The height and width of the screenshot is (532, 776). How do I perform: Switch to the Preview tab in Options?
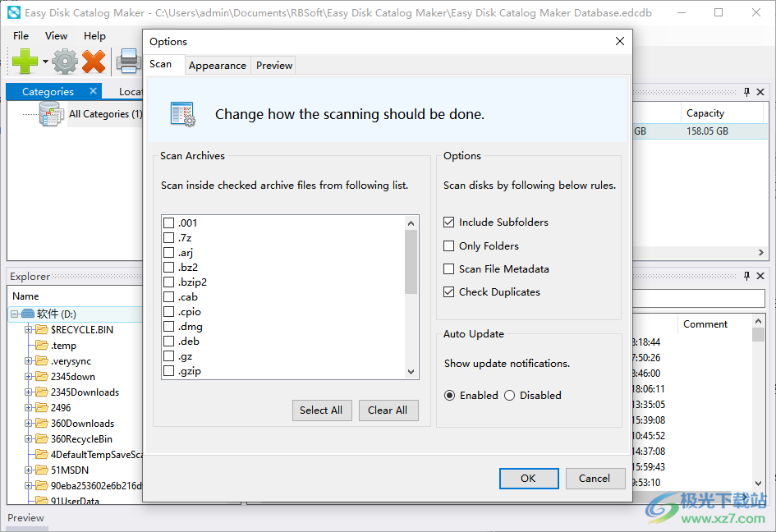pos(274,66)
